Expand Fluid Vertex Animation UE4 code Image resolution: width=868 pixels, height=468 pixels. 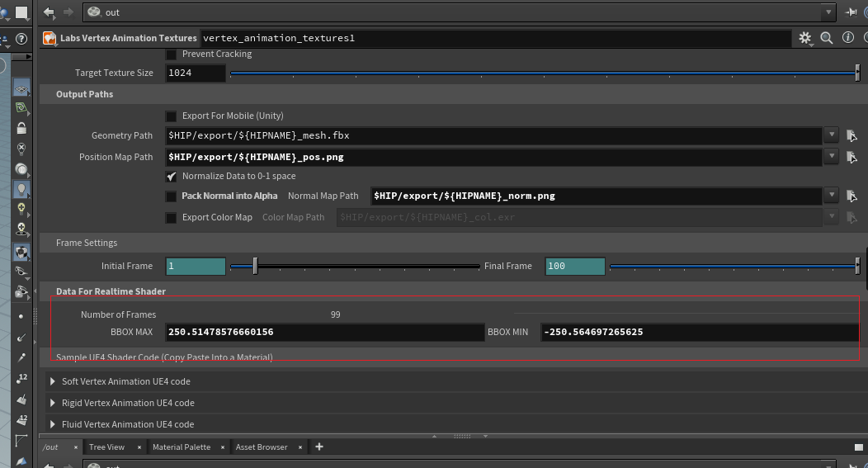[53, 424]
